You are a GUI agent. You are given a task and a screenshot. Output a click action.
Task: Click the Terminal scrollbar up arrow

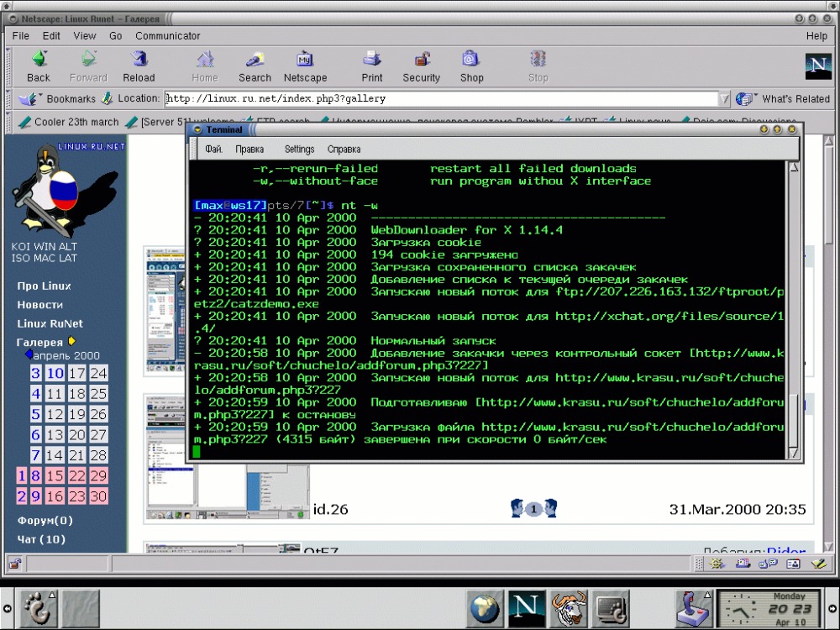(794, 167)
